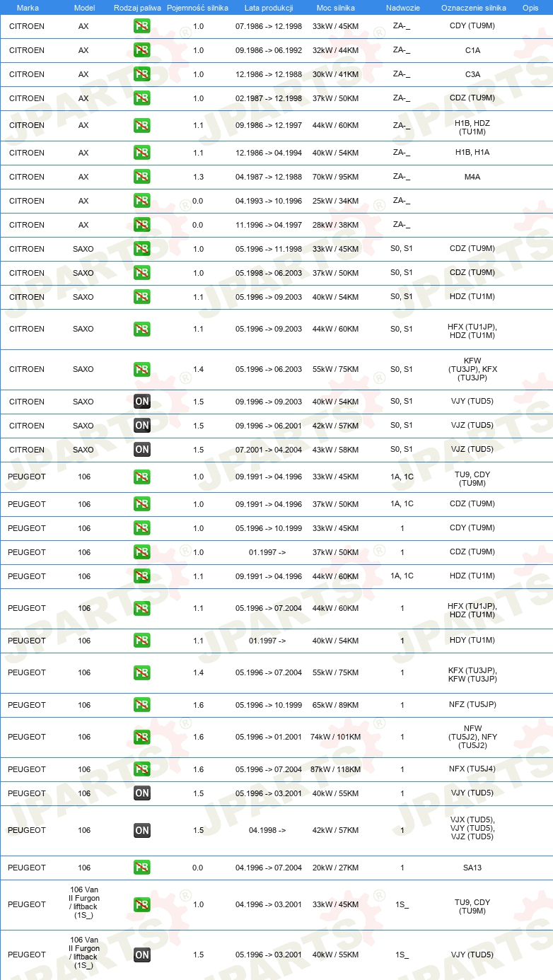
Task: Click the Opis column header
Action: click(530, 8)
